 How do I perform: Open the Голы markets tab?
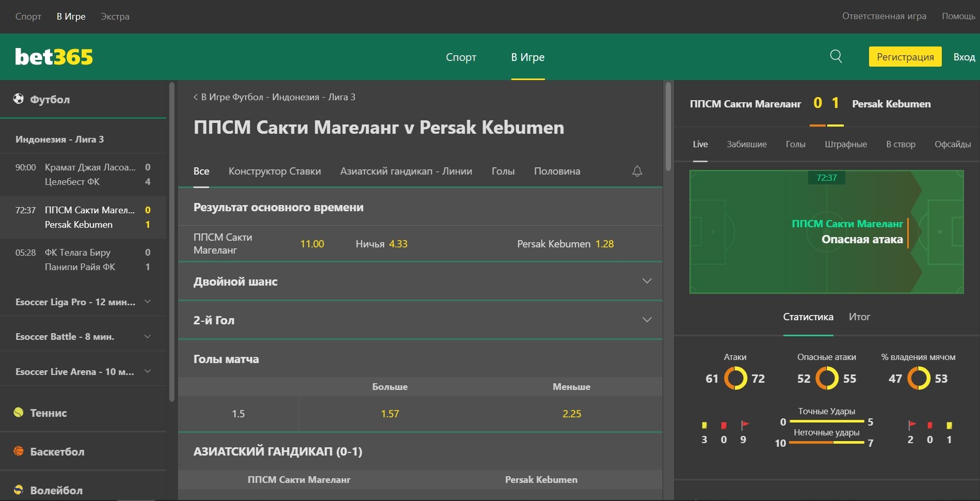coord(503,171)
